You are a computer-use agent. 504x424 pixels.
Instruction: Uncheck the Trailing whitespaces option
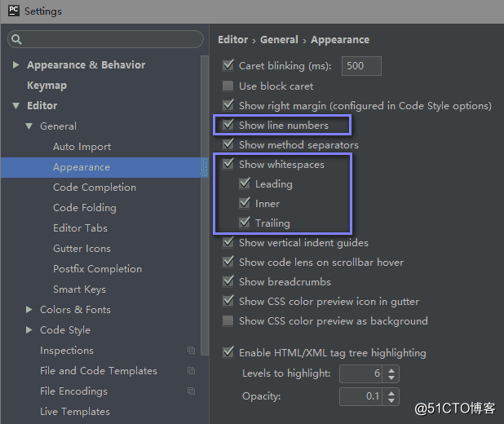click(x=245, y=223)
